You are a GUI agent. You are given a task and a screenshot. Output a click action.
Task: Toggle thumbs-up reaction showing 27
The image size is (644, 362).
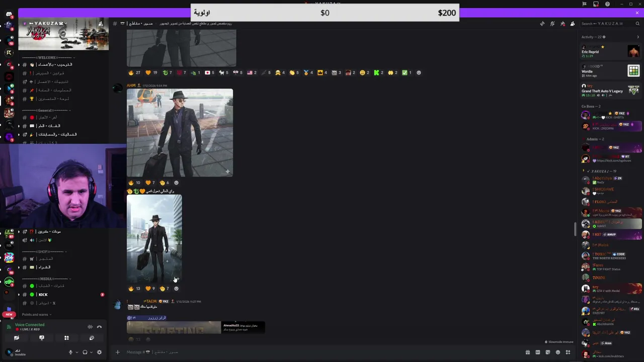135,72
